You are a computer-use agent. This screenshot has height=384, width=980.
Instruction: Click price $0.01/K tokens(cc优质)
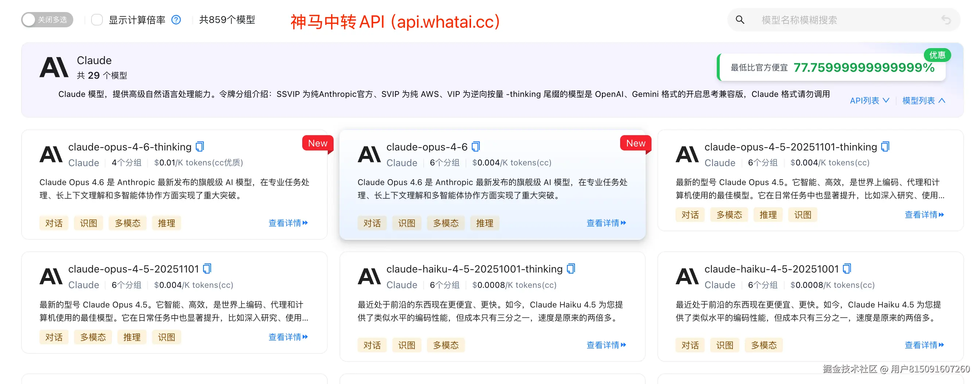click(198, 163)
